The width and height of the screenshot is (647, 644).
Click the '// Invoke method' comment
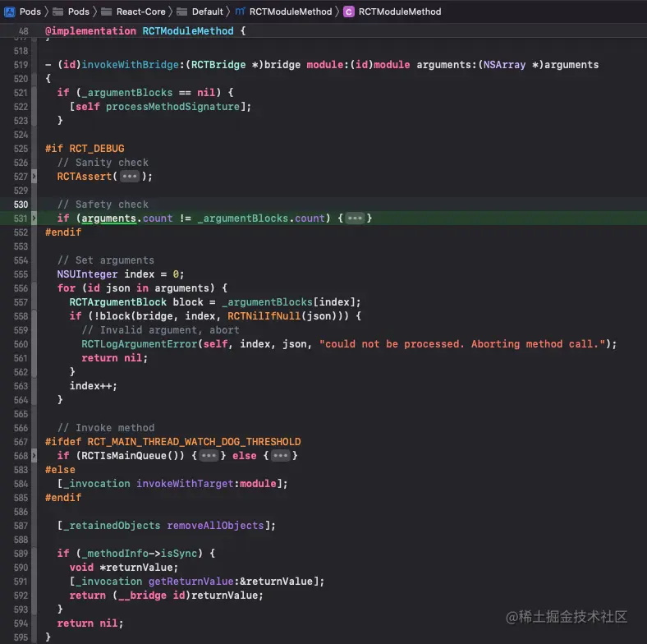[x=106, y=428]
